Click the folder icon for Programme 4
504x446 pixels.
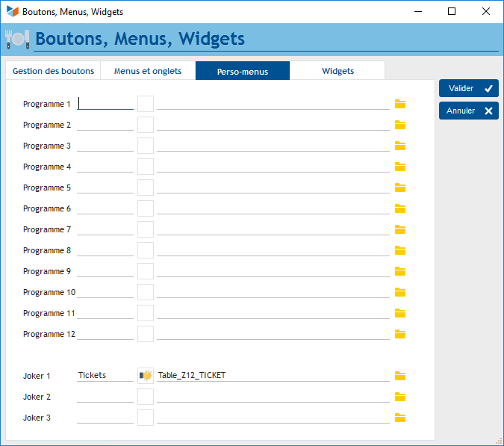(x=400, y=167)
